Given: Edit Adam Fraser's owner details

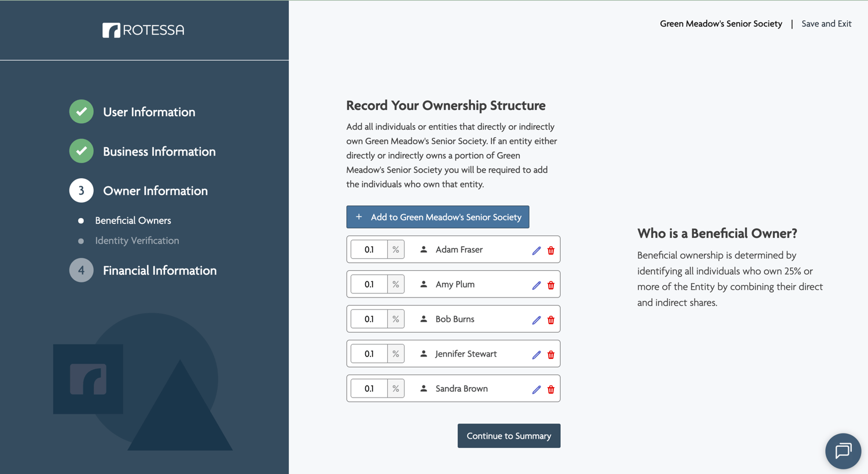Looking at the screenshot, I should 536,250.
